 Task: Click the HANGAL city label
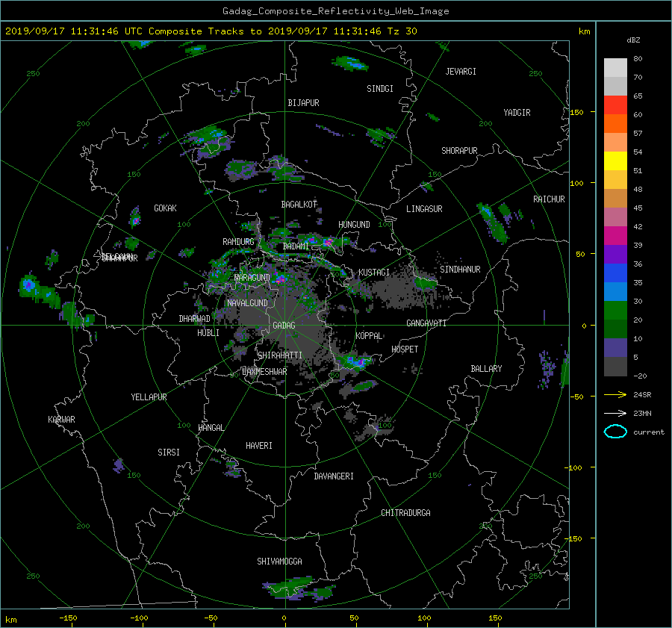click(x=211, y=428)
